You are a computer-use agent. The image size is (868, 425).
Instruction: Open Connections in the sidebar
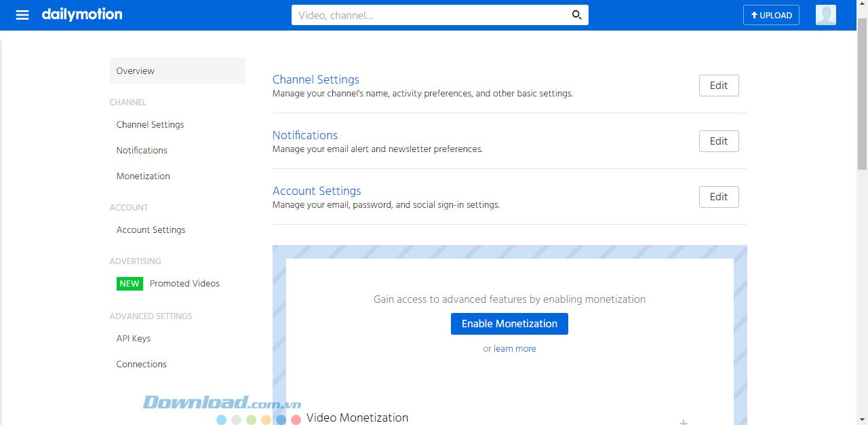coord(141,365)
